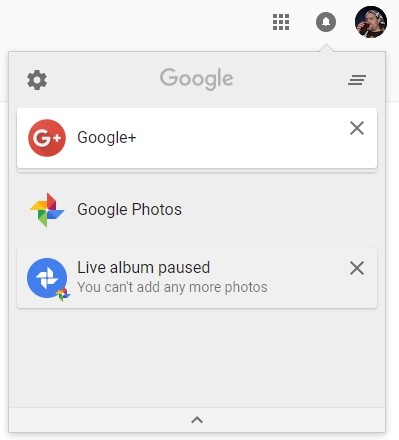
Task: Click the small pinwheel badge on album icon
Action: pyautogui.click(x=63, y=294)
